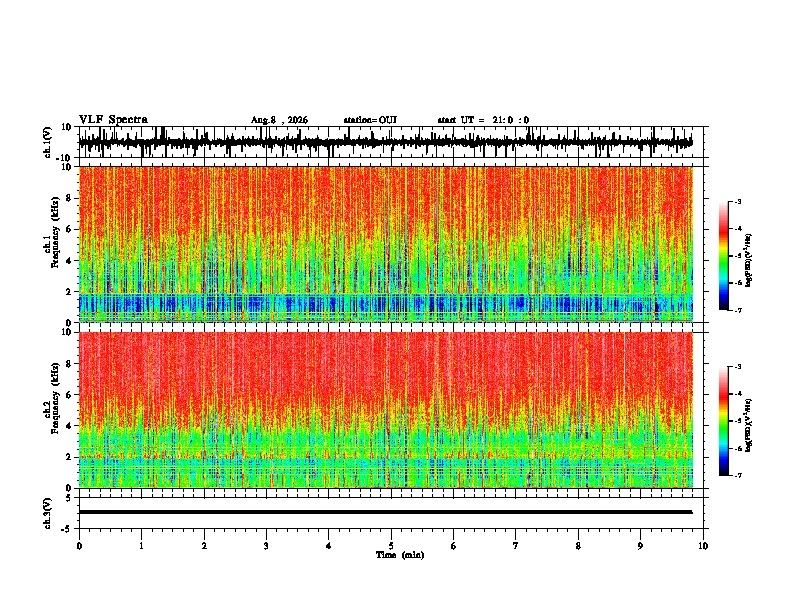The width and height of the screenshot is (792, 612).
Task: Click time axis tick label '8'
Action: pyautogui.click(x=578, y=546)
